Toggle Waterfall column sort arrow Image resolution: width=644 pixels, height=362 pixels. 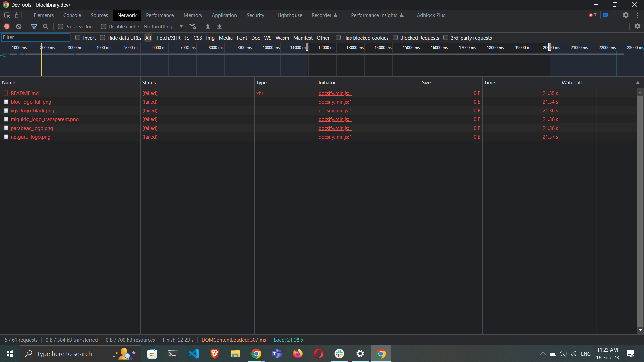point(638,82)
